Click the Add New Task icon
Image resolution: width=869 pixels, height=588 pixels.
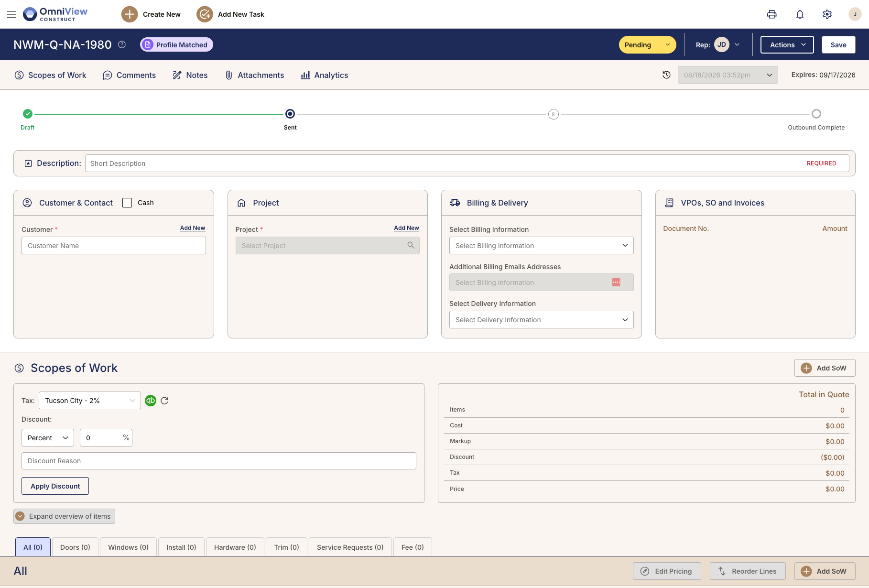[205, 14]
